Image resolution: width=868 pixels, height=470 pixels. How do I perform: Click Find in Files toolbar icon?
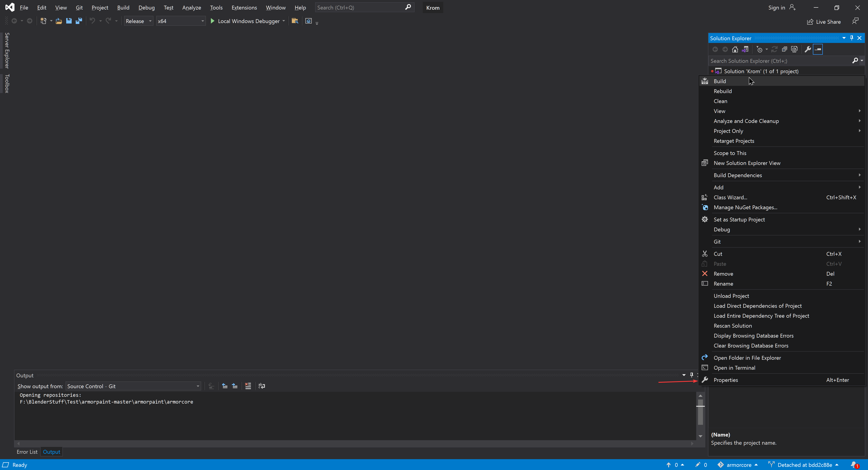(295, 21)
